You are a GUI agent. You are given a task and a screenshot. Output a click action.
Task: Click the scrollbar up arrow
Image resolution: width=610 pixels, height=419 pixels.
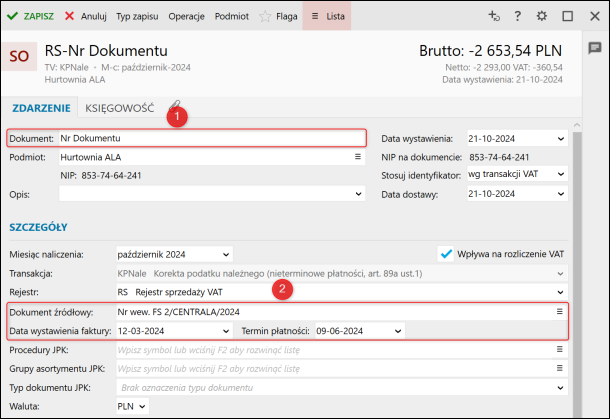pos(577,125)
